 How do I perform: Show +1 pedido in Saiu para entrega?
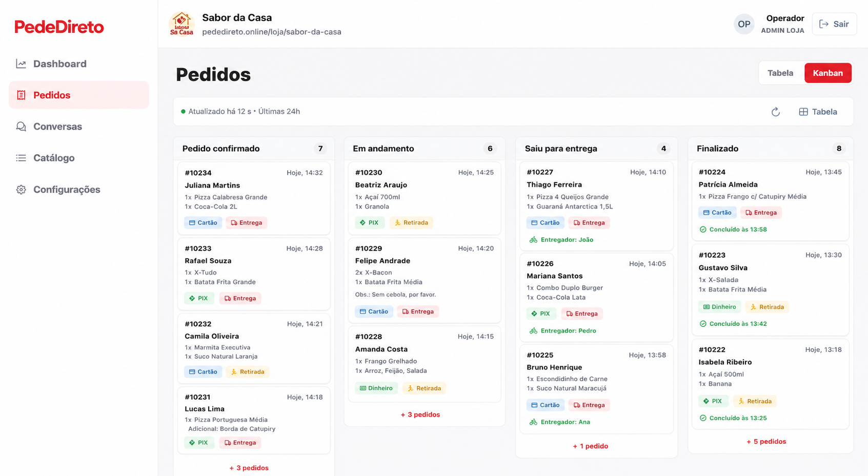coord(590,446)
